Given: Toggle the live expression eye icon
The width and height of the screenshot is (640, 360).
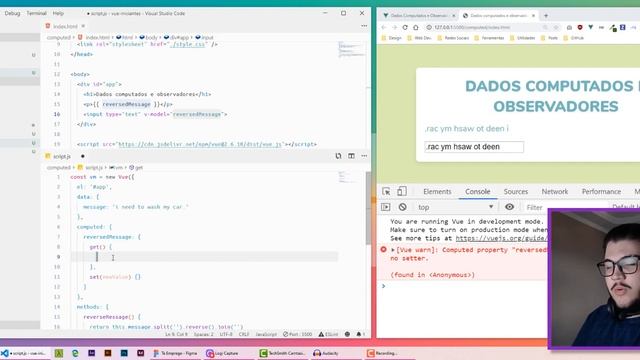Looking at the screenshot, I should point(509,207).
